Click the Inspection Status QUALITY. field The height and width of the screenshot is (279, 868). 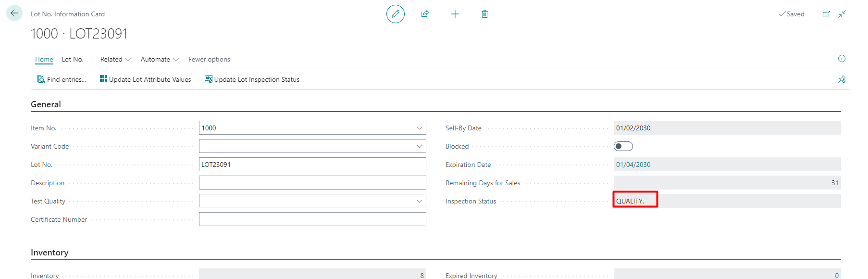(727, 201)
